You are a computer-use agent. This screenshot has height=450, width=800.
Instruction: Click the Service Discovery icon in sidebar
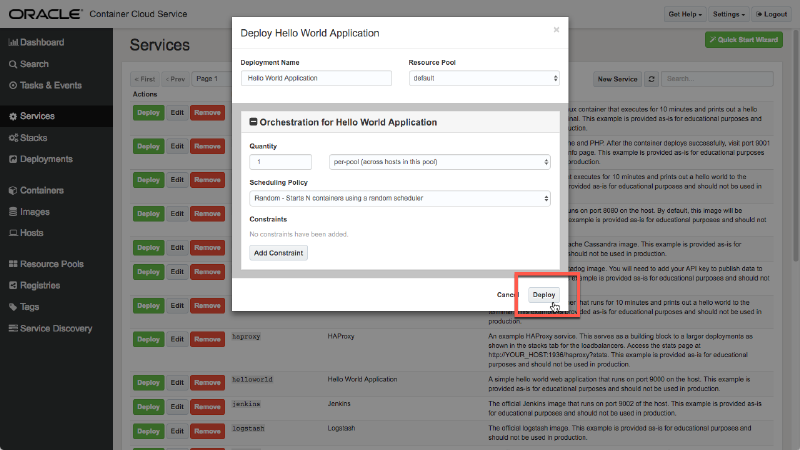point(13,328)
